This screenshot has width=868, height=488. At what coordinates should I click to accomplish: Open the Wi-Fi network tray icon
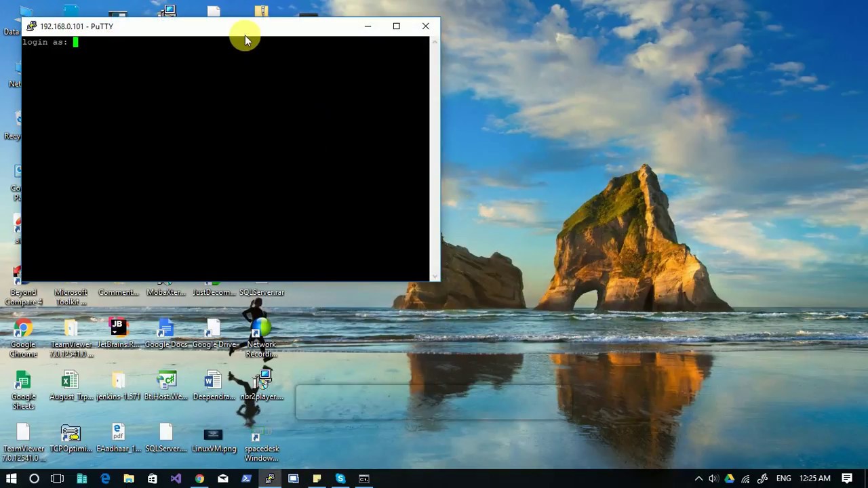pos(746,479)
